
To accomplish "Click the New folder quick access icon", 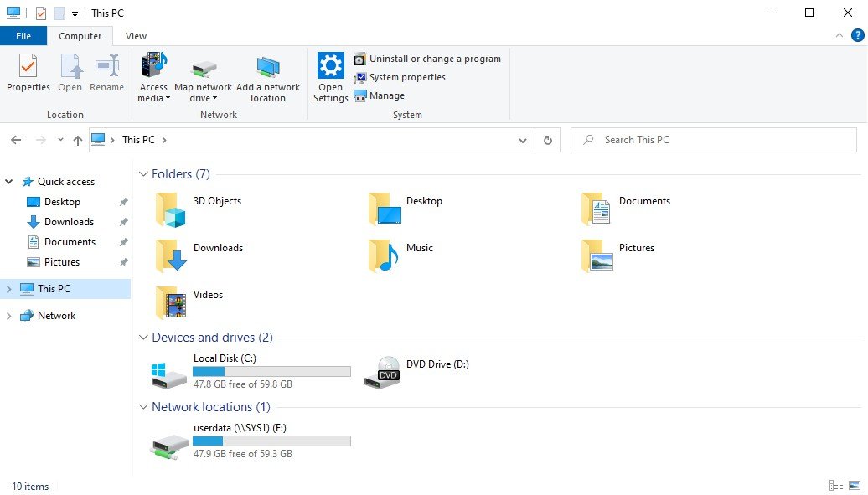I will 59,13.
